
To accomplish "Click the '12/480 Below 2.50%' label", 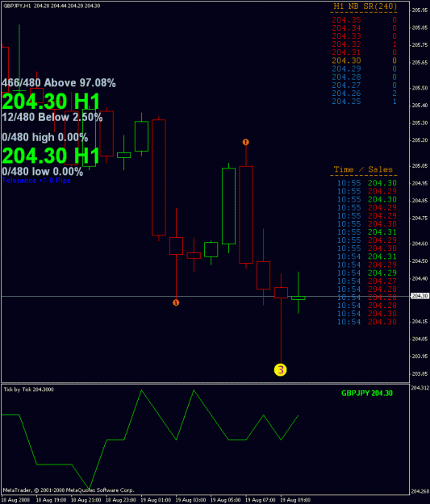I will (52, 117).
